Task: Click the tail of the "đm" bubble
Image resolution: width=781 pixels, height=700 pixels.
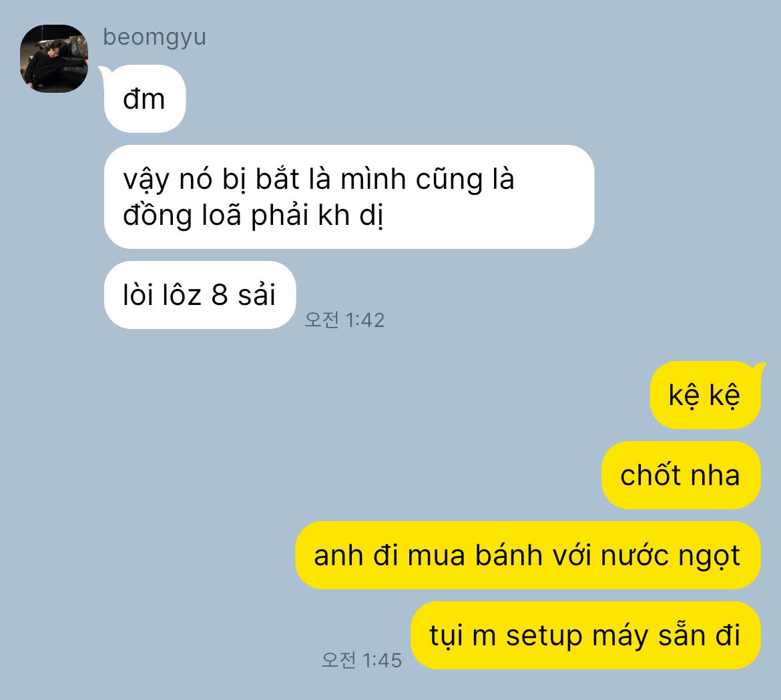Action: pyautogui.click(x=102, y=70)
